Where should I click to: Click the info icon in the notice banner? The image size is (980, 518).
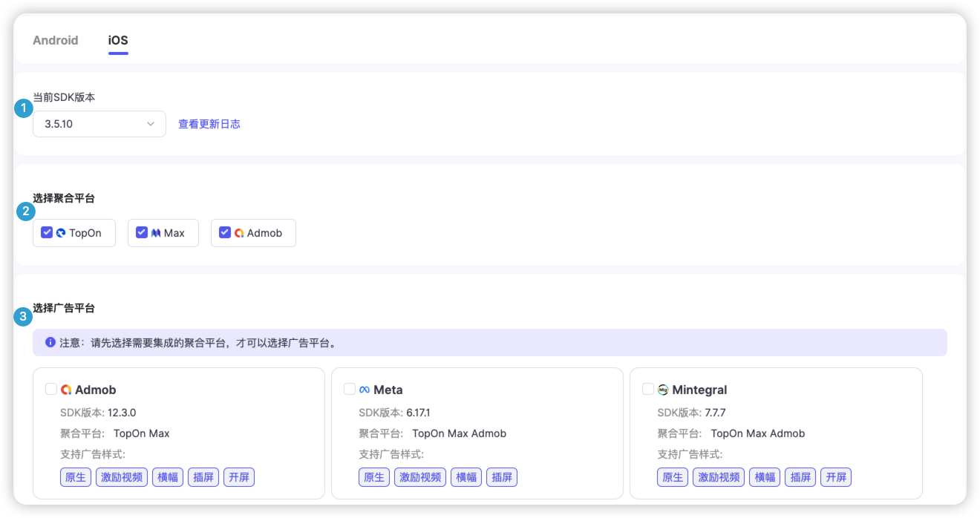click(x=50, y=343)
